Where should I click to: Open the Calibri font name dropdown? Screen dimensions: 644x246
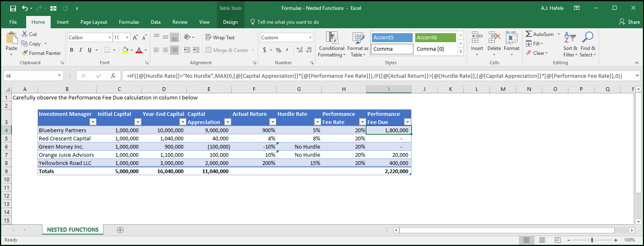click(110, 38)
